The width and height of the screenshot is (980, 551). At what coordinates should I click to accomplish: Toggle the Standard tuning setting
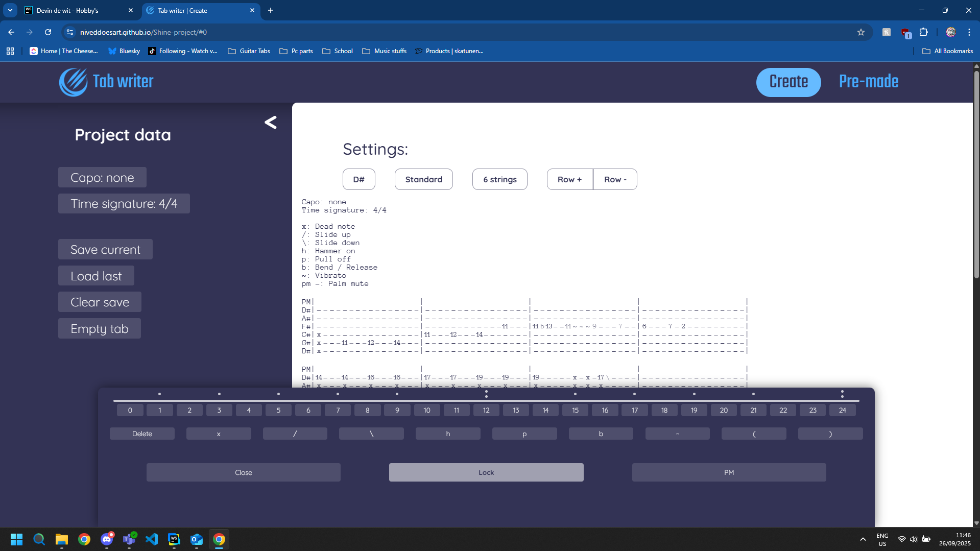(x=423, y=179)
